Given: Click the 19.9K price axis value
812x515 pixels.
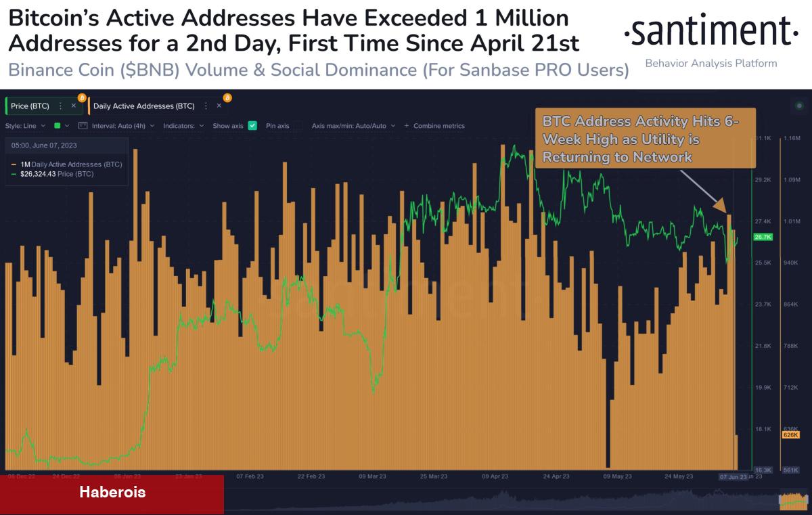Looking at the screenshot, I should (x=763, y=388).
